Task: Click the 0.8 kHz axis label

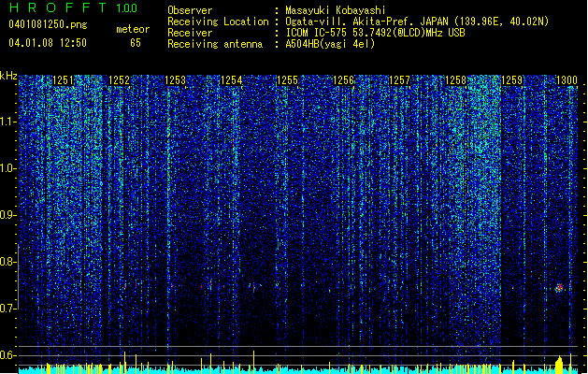Action: coord(8,262)
